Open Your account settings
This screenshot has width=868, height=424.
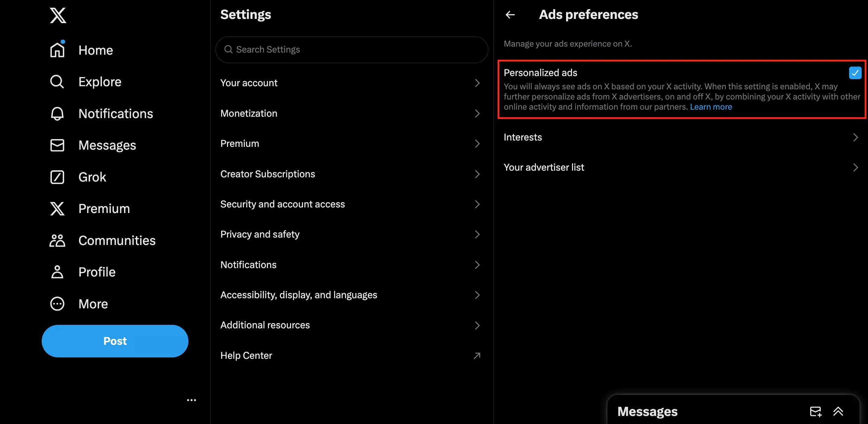pyautogui.click(x=350, y=83)
